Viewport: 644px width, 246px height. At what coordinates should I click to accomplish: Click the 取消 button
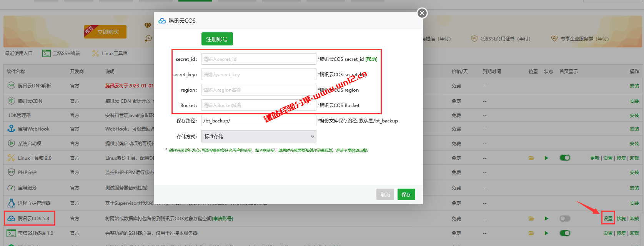385,194
